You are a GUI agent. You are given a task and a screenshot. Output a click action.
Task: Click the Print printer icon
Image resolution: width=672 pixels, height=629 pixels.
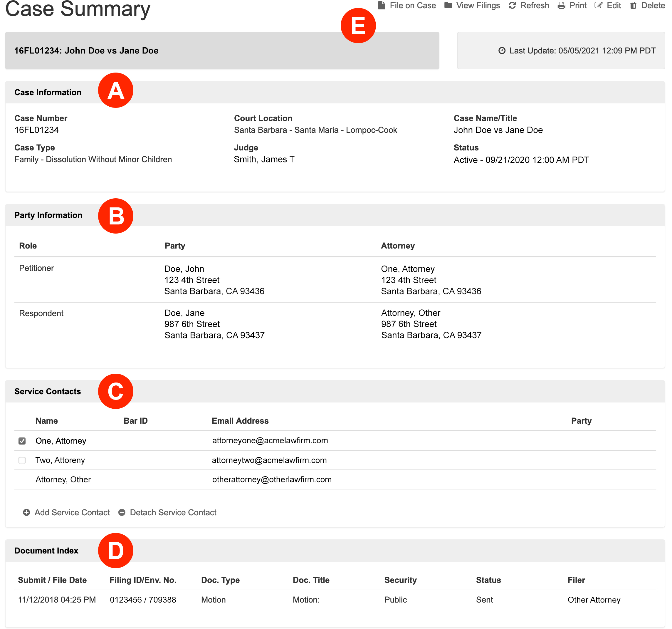tap(562, 5)
